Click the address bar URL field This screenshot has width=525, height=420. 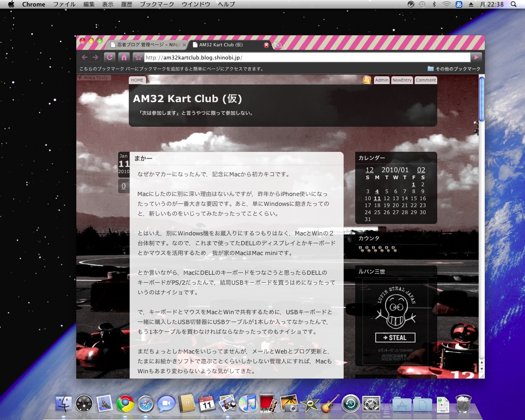point(307,57)
